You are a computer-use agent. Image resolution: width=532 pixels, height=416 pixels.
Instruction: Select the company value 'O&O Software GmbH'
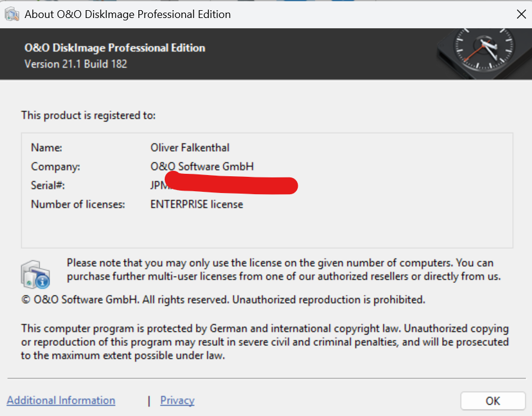202,167
